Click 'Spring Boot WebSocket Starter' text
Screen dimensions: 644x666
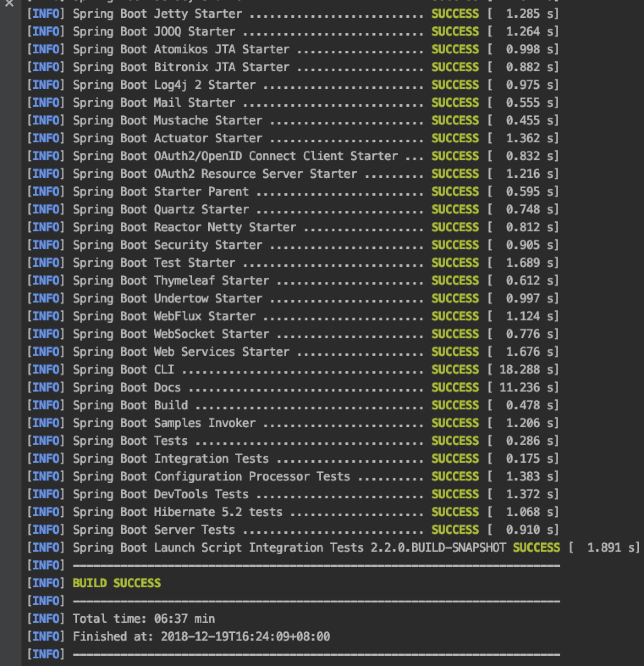click(x=171, y=334)
